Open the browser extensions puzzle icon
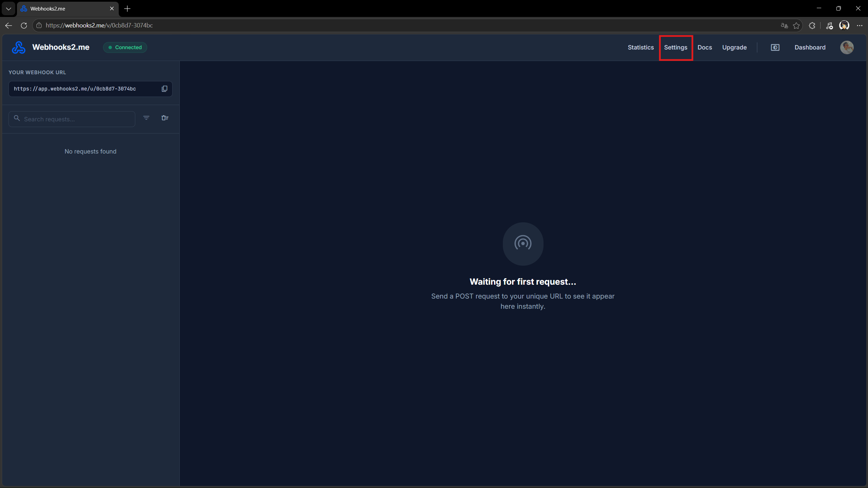This screenshot has height=488, width=868. click(x=812, y=25)
